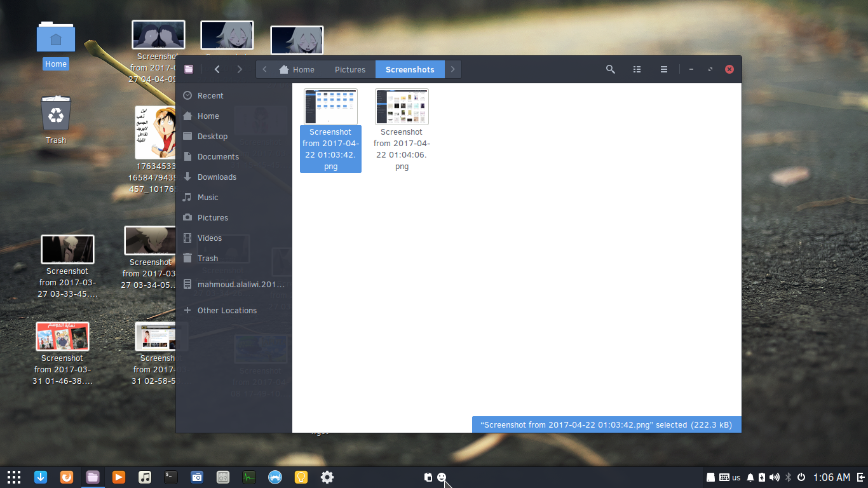Select desktop screenshot 2017-03-27 03-33-45
This screenshot has width=868, height=488.
[67, 266]
